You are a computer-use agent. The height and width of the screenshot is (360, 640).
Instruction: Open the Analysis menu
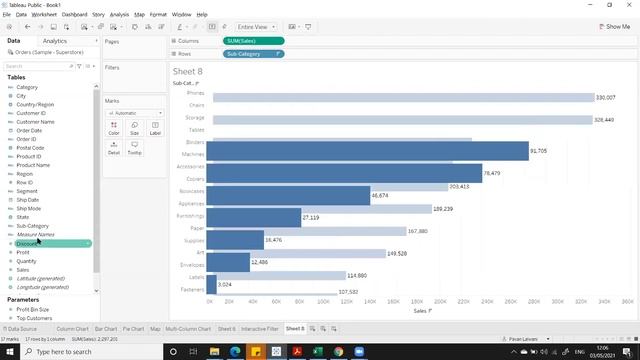[x=119, y=14]
